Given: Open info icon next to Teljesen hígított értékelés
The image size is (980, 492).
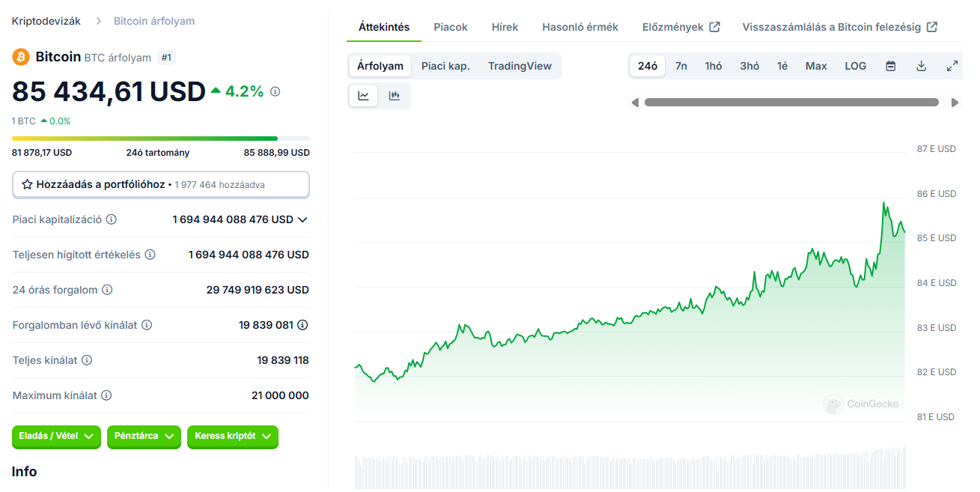Looking at the screenshot, I should pyautogui.click(x=150, y=255).
